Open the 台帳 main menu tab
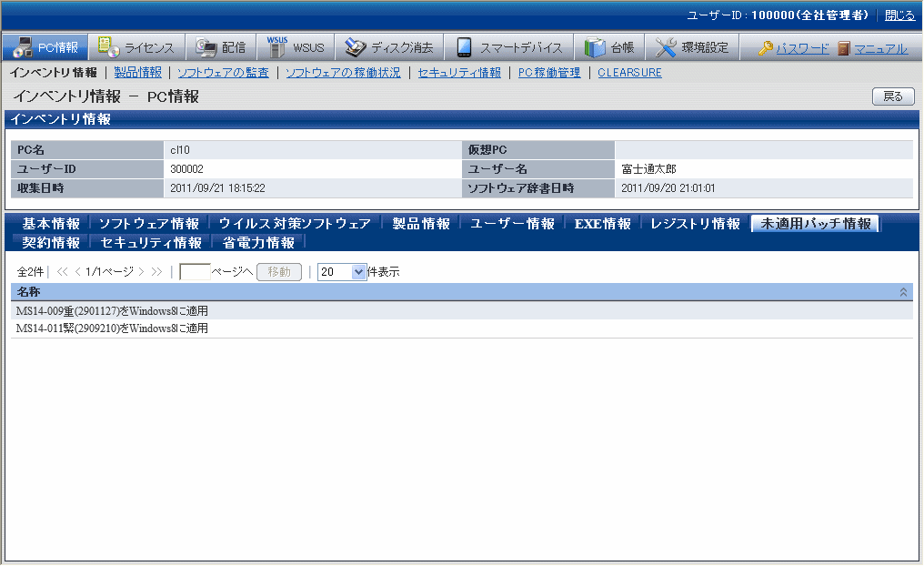 pyautogui.click(x=609, y=47)
